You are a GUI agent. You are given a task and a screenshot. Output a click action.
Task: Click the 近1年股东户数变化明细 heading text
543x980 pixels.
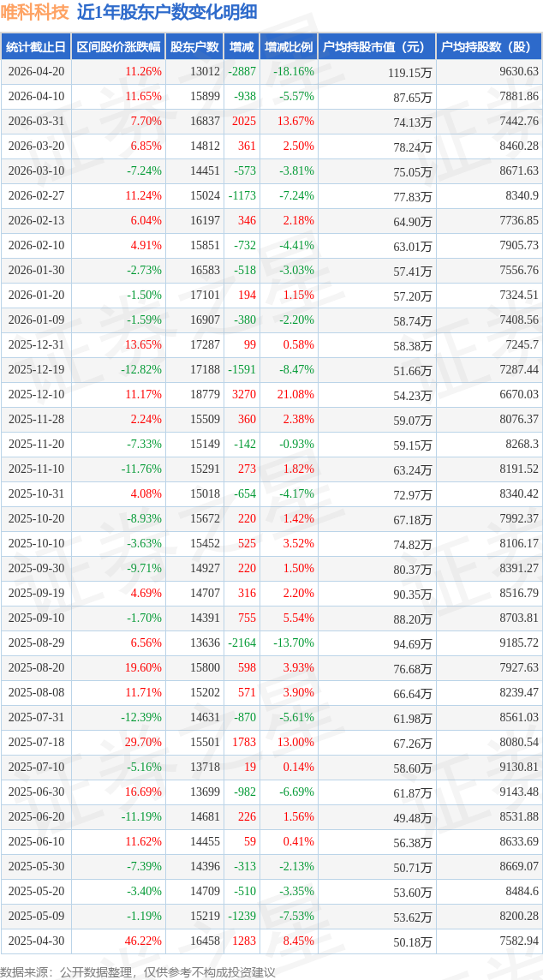(x=166, y=13)
